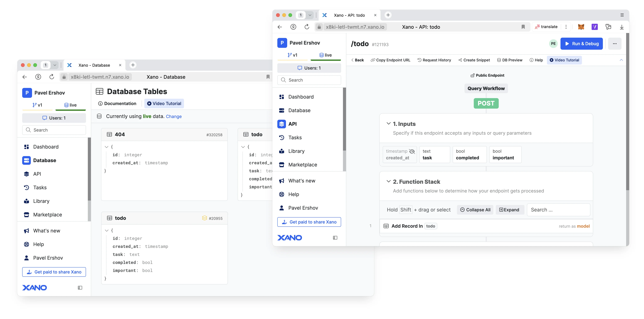
Task: Click the sidebar Search field in Database window
Action: pos(54,130)
